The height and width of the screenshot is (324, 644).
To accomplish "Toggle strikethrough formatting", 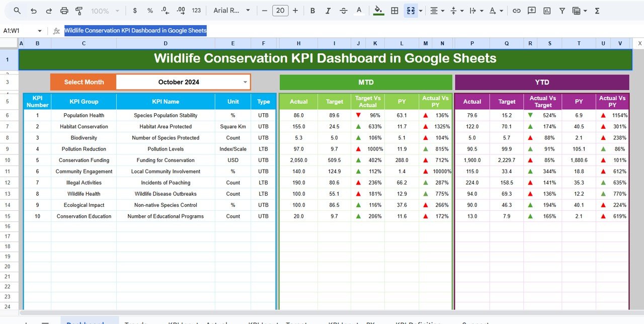I will (x=343, y=11).
